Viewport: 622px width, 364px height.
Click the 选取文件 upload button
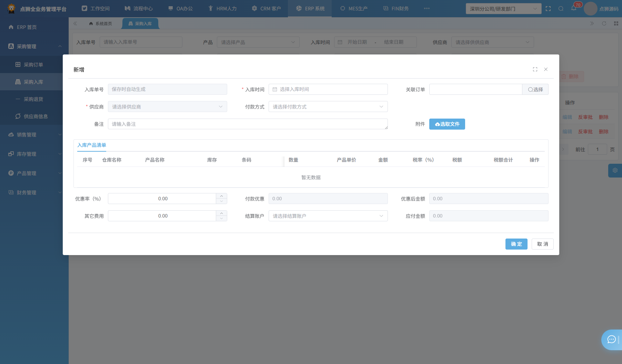pos(447,124)
